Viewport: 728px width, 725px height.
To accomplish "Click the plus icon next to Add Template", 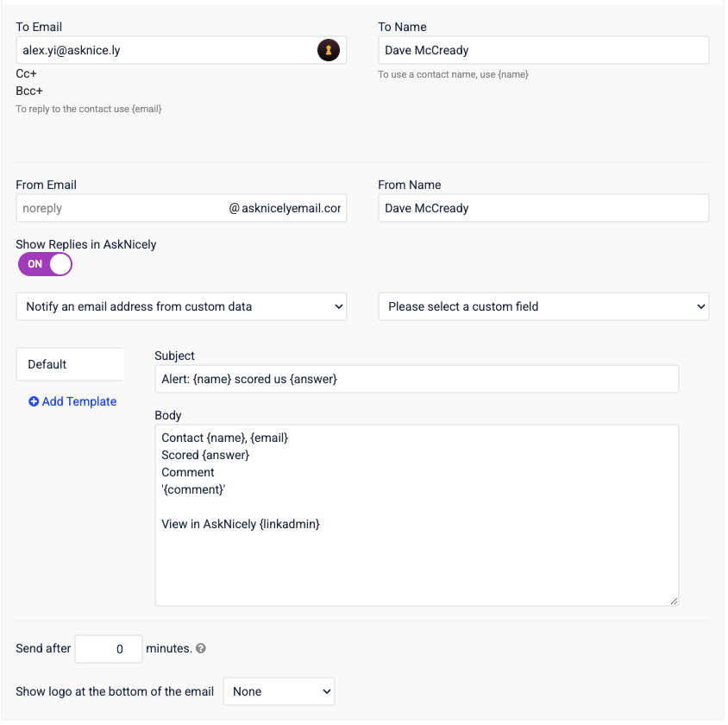I will point(34,401).
